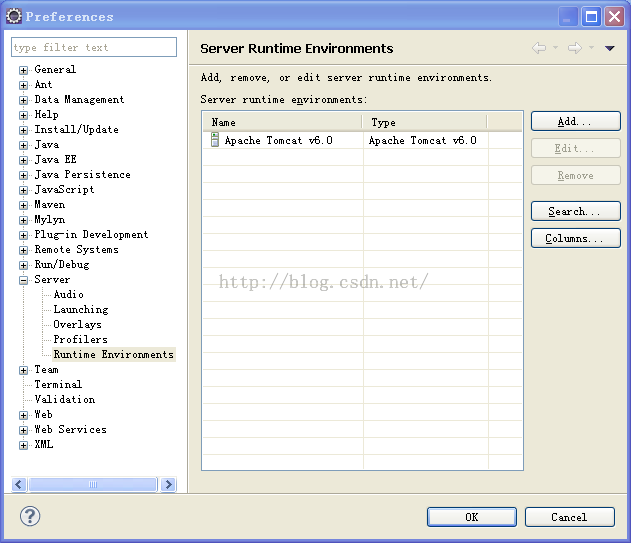Click the forward navigation arrow icon
The width and height of the screenshot is (631, 543).
tap(574, 48)
